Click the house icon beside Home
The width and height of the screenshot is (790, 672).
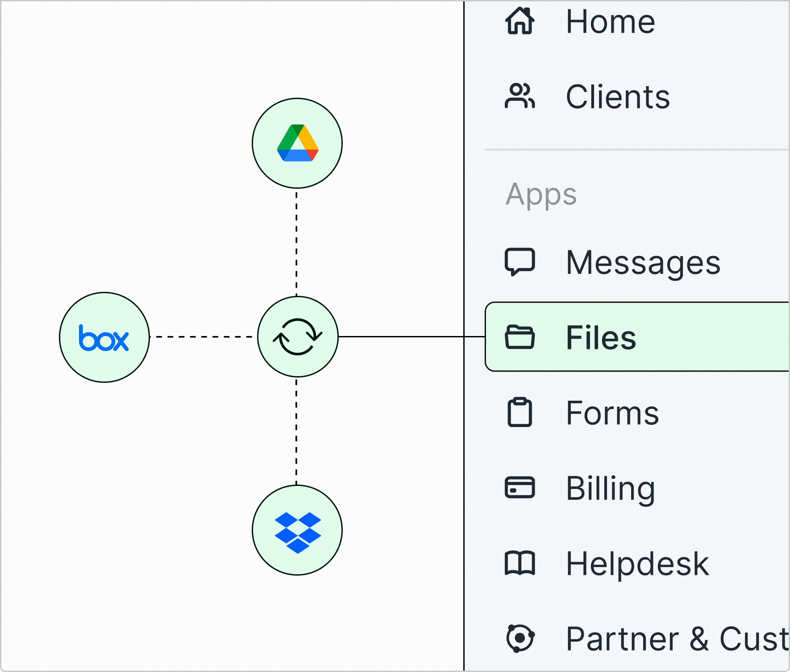click(520, 21)
